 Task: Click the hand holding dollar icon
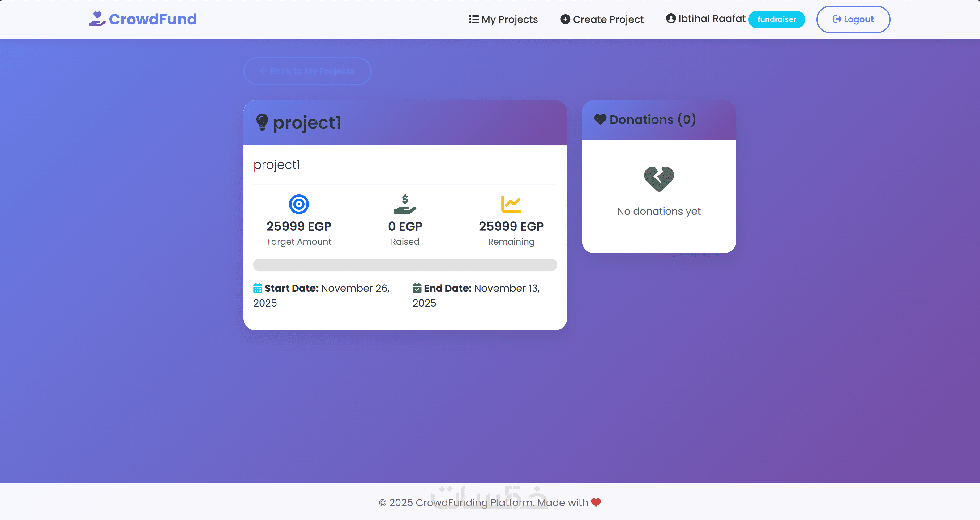(405, 204)
